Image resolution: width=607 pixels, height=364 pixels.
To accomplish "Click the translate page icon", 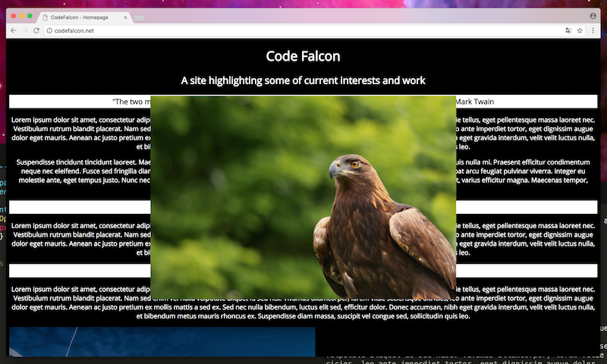I will click(568, 30).
